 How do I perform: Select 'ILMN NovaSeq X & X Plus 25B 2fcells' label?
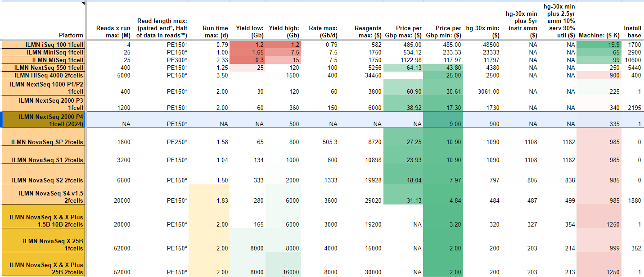point(43,264)
